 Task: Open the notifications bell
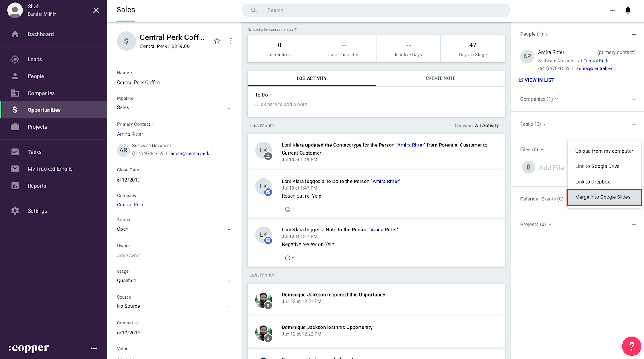(x=628, y=10)
